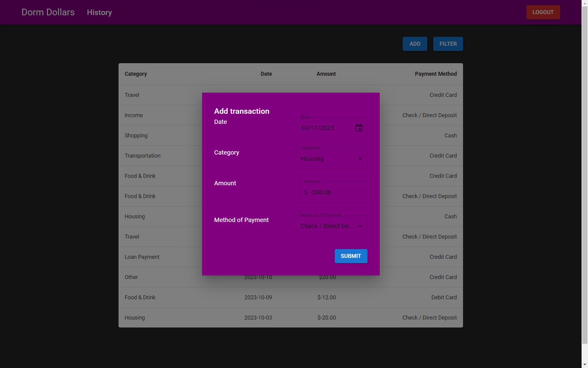The width and height of the screenshot is (588, 368).
Task: Open the calendar date picker icon
Action: (x=359, y=128)
